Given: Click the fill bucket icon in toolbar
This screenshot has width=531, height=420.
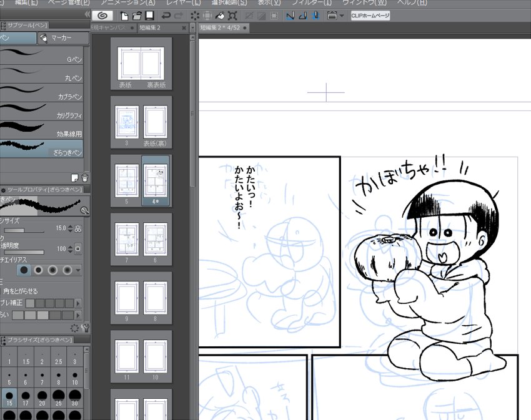Looking at the screenshot, I should tap(220, 16).
